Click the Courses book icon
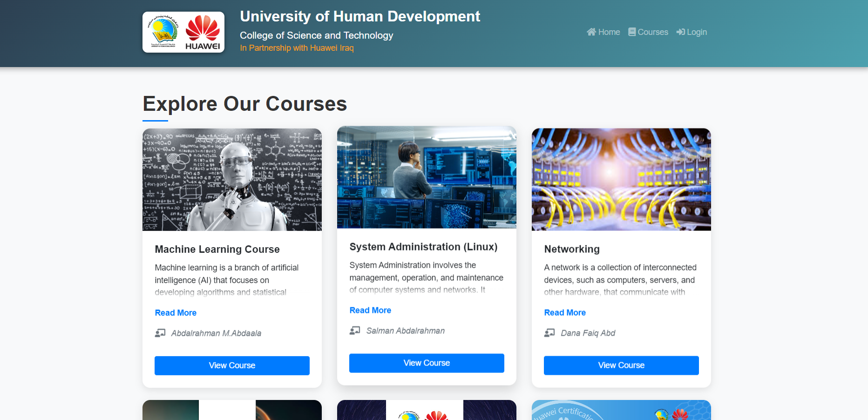Screen dimensions: 868x420 [632, 32]
